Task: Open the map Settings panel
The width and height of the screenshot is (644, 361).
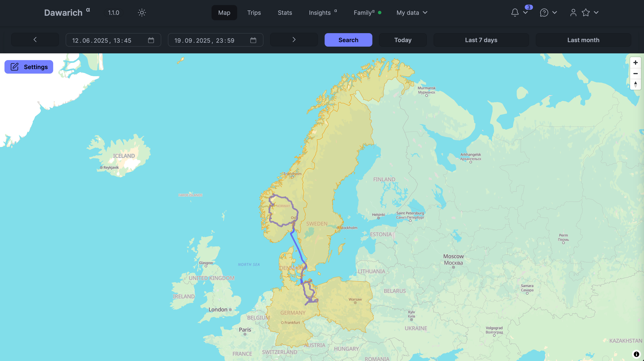Action: [x=28, y=67]
